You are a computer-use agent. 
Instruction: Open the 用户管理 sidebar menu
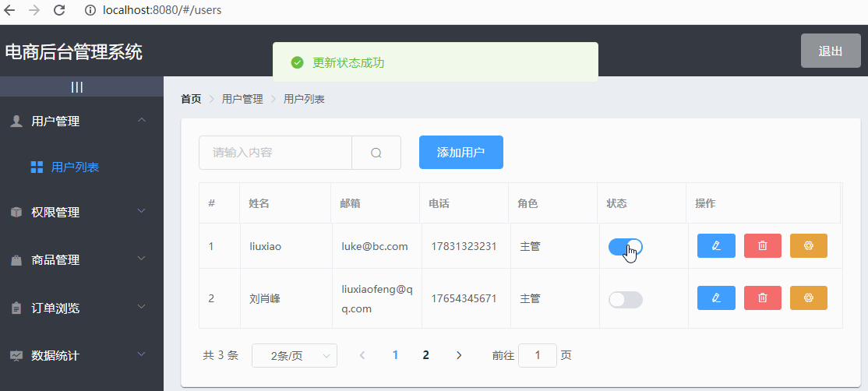pyautogui.click(x=82, y=121)
